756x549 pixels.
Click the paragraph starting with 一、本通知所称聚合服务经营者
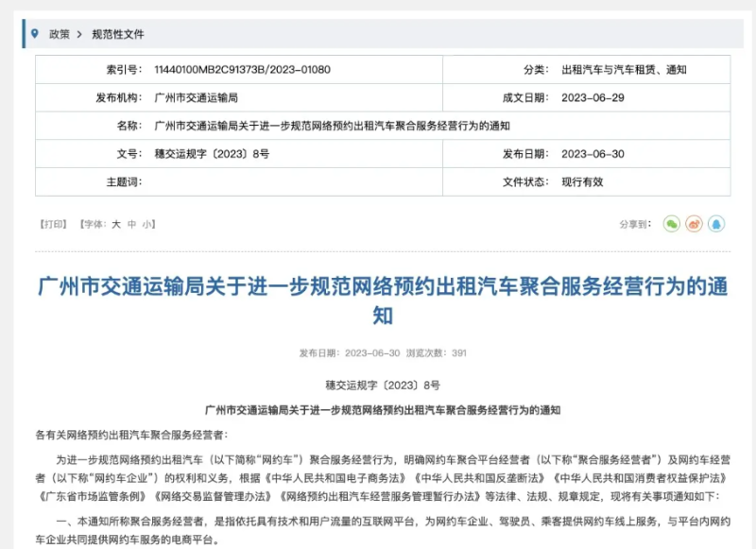[383, 530]
